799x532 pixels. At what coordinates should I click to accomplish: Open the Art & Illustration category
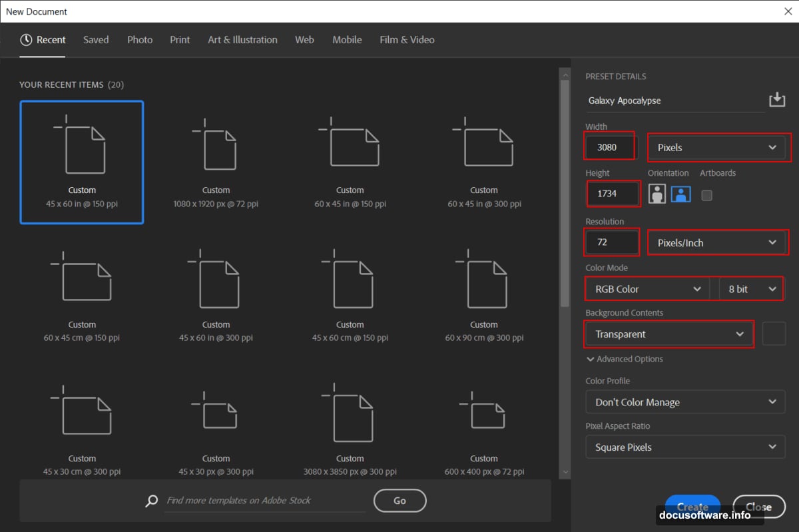[242, 40]
